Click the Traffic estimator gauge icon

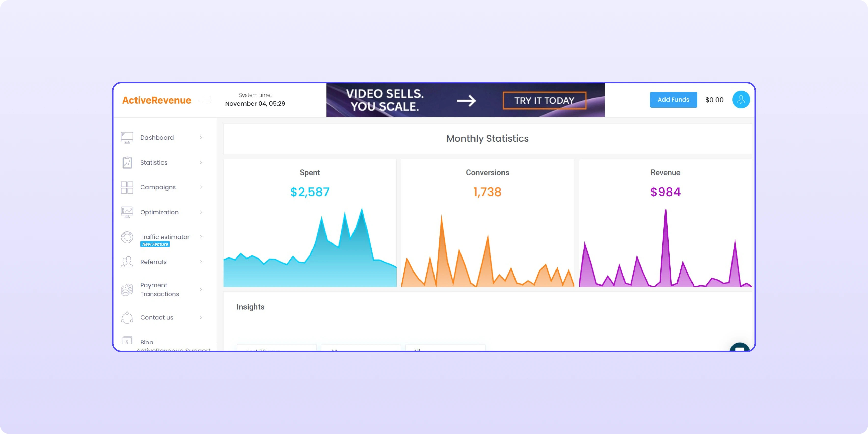(x=127, y=237)
